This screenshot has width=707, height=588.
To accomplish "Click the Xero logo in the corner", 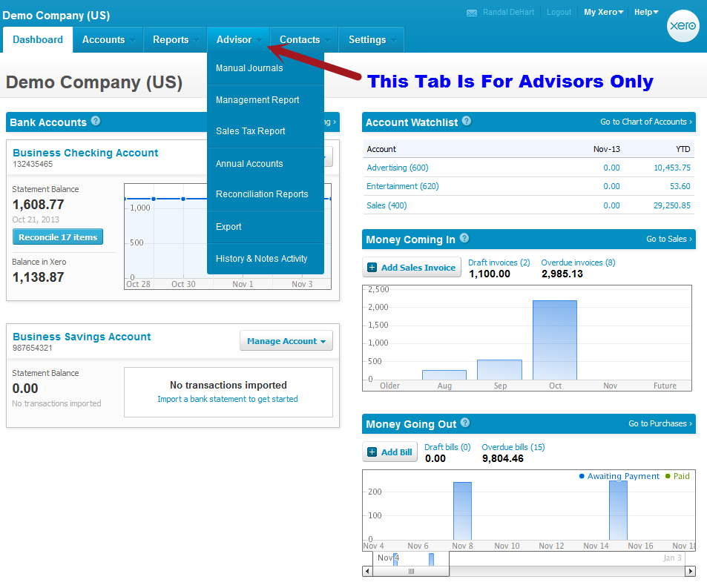I will click(682, 26).
